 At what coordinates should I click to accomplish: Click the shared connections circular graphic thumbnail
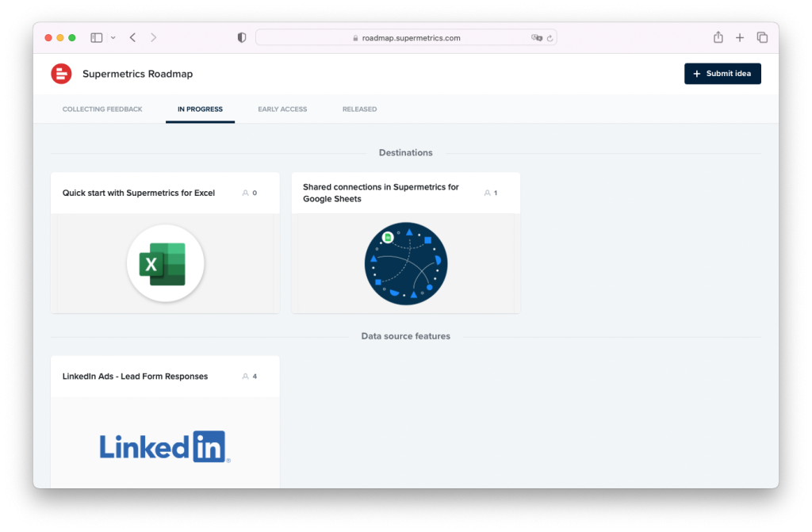[405, 264]
